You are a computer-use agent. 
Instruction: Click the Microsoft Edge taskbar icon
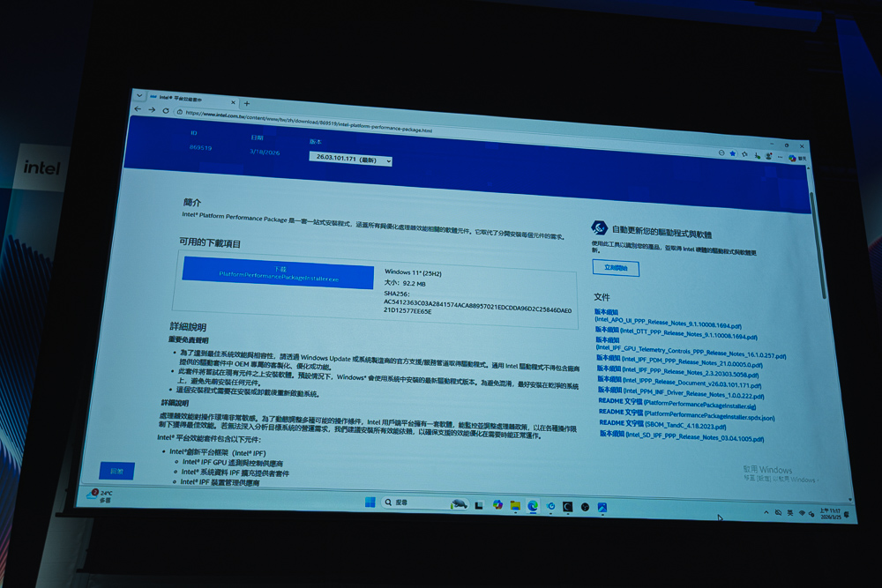point(533,506)
